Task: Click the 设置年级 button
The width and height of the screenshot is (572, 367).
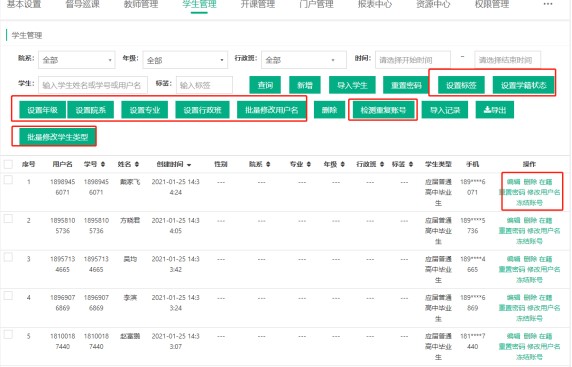Action: pyautogui.click(x=42, y=110)
